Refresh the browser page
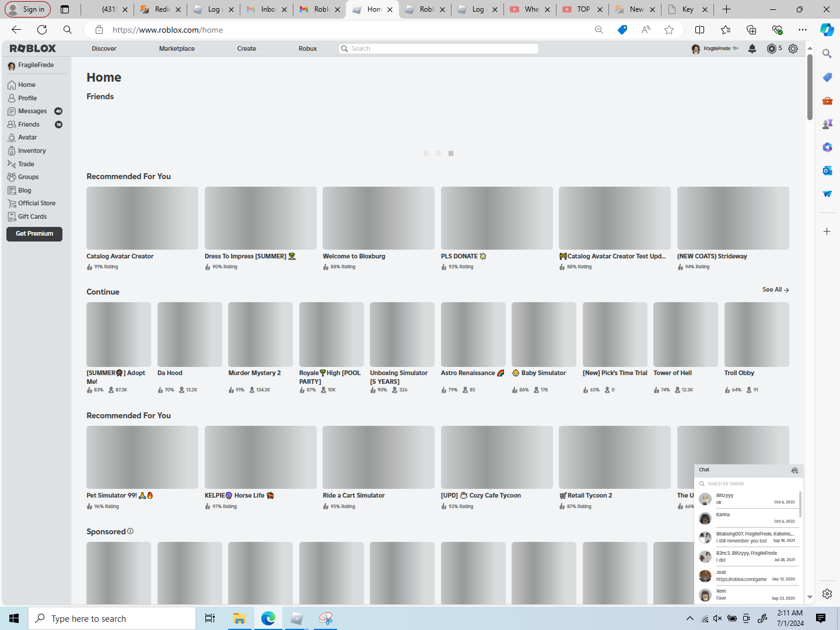The width and height of the screenshot is (840, 630). tap(42, 30)
